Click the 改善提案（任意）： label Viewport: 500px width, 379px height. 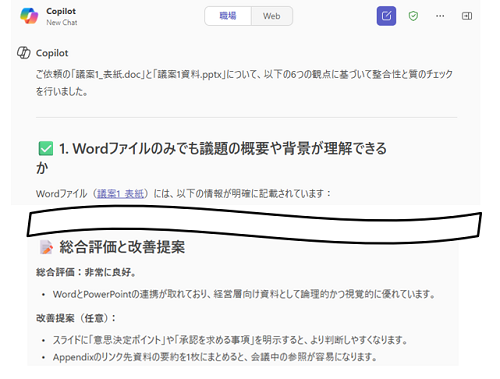[76, 318]
